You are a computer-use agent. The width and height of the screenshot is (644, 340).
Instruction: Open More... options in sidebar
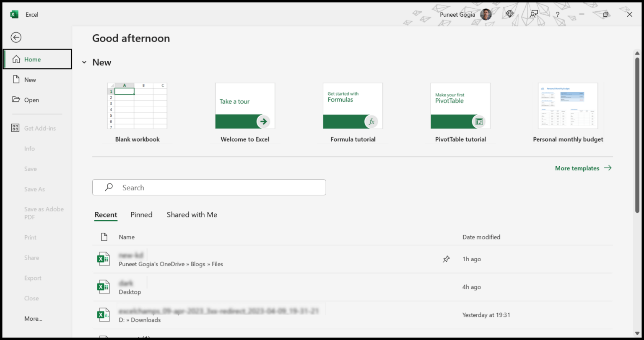coord(33,319)
